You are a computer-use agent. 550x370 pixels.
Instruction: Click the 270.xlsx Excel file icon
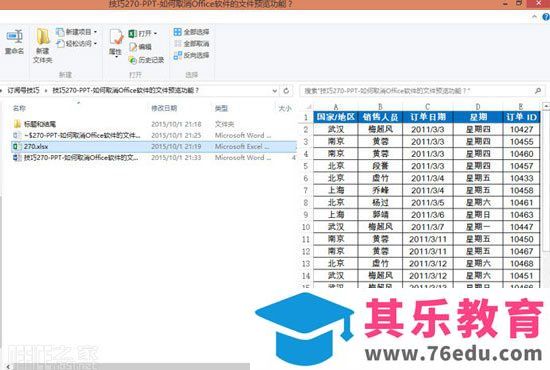point(16,147)
